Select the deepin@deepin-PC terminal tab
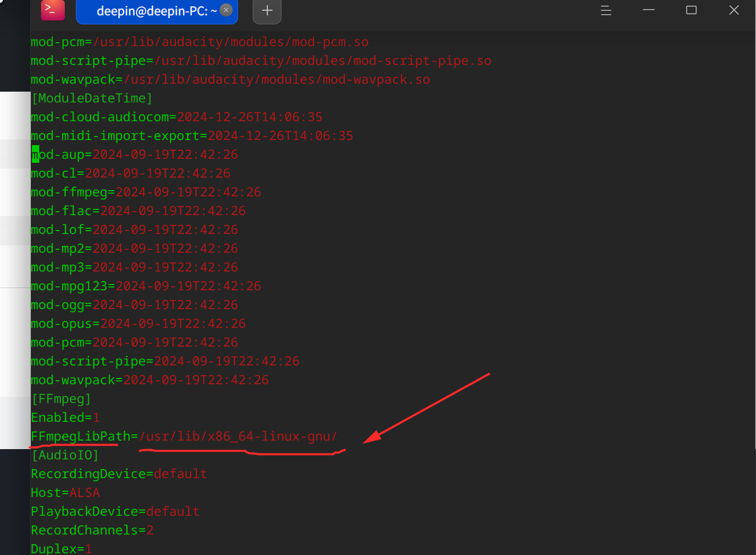 point(156,11)
